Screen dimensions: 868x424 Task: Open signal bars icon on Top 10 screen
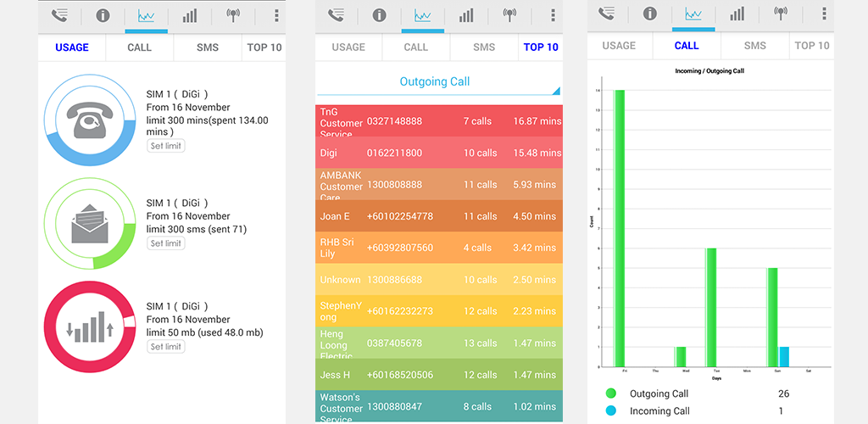pos(466,15)
